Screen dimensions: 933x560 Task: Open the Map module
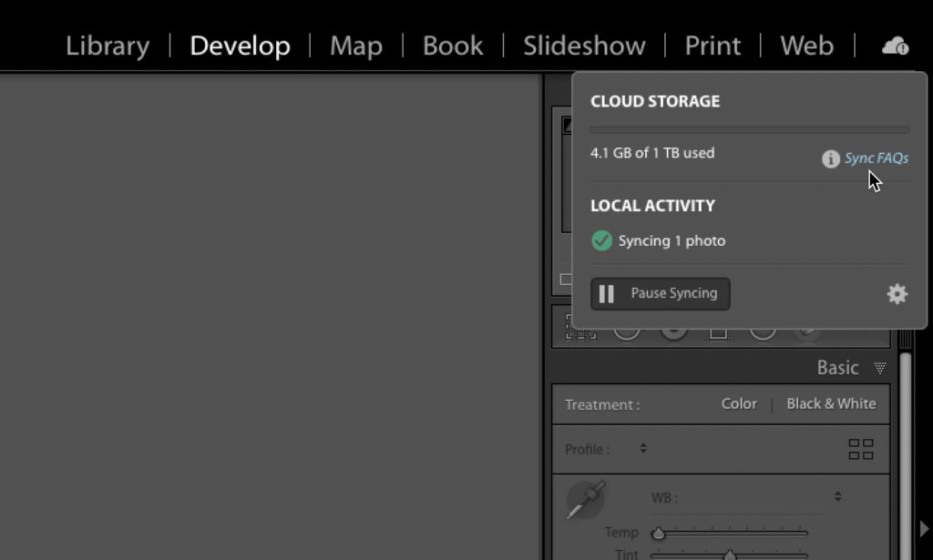point(356,46)
